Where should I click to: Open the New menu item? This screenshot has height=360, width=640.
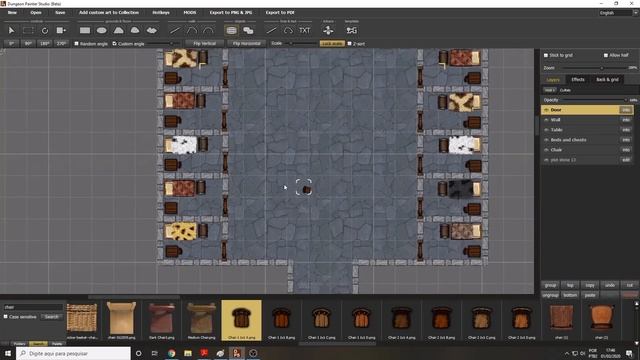[12, 13]
